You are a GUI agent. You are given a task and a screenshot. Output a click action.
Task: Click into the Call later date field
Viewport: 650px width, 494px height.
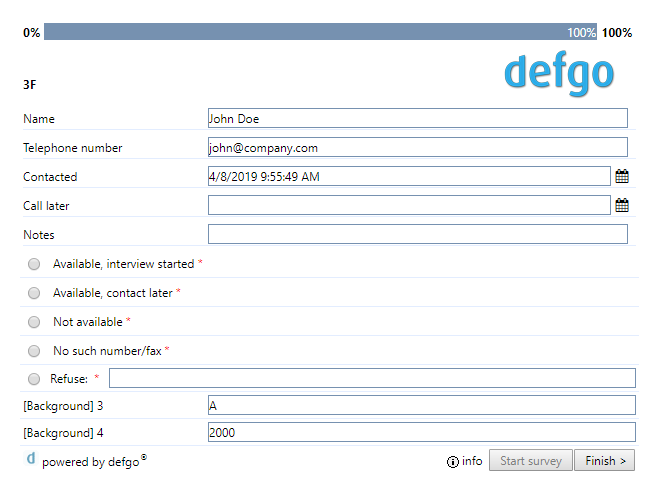[409, 205]
